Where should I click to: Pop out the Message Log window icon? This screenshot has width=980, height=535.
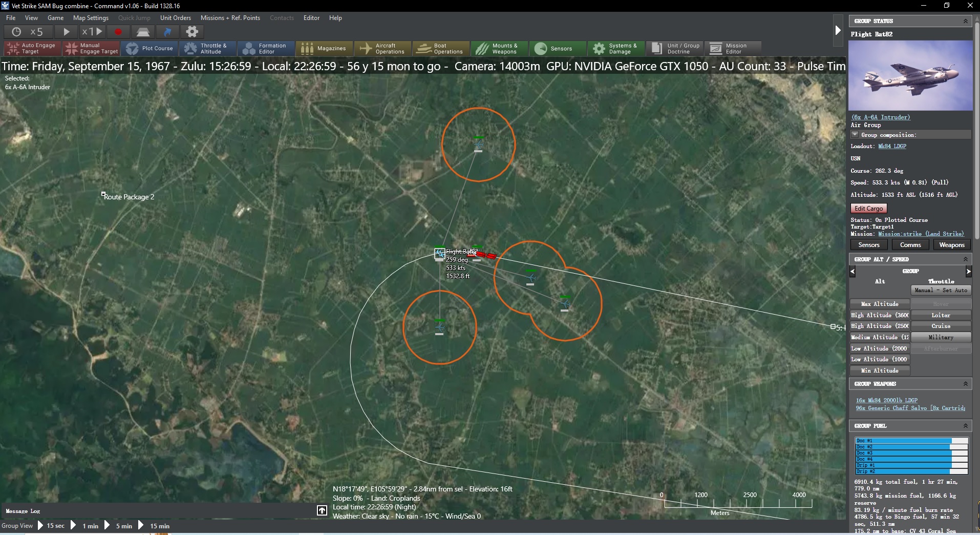[322, 510]
